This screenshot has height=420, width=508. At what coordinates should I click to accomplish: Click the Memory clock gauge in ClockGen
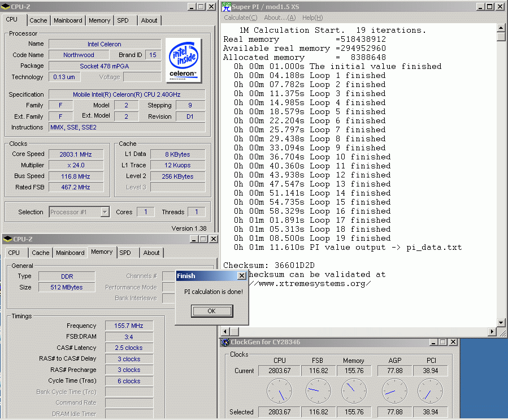pyautogui.click(x=354, y=391)
